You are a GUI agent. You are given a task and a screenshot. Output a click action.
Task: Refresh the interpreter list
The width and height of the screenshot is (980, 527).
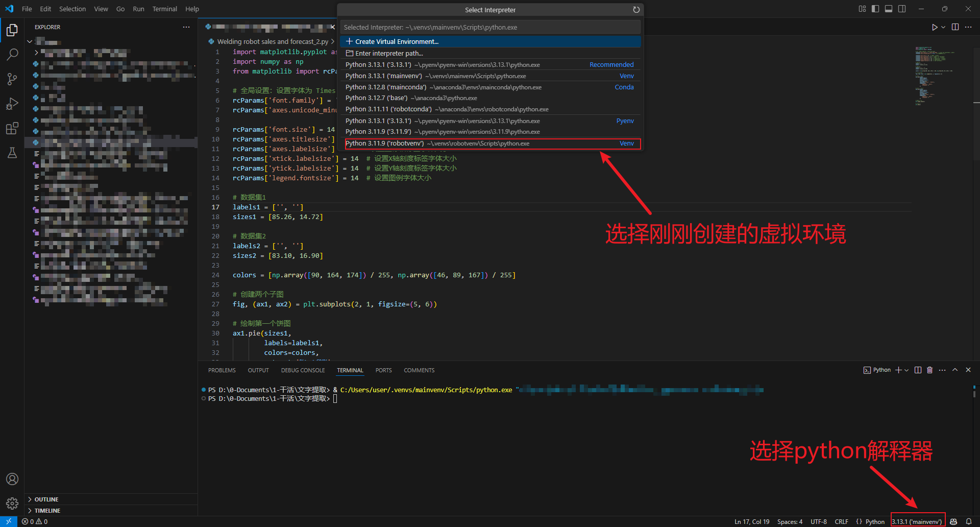[x=636, y=9]
